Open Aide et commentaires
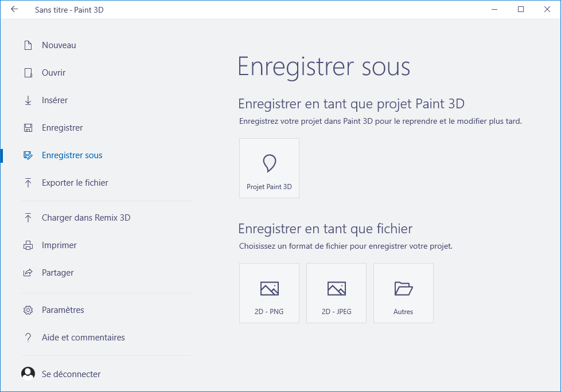 (x=83, y=338)
